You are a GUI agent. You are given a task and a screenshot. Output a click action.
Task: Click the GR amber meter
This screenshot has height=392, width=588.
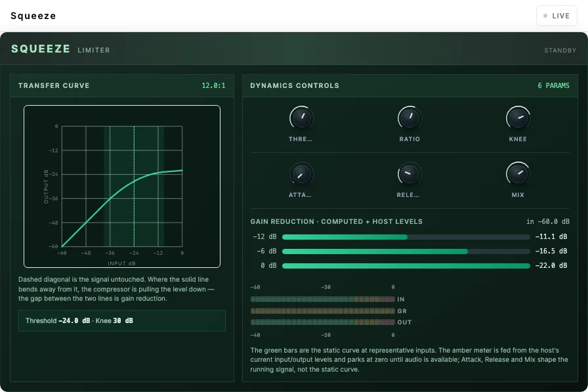point(322,311)
